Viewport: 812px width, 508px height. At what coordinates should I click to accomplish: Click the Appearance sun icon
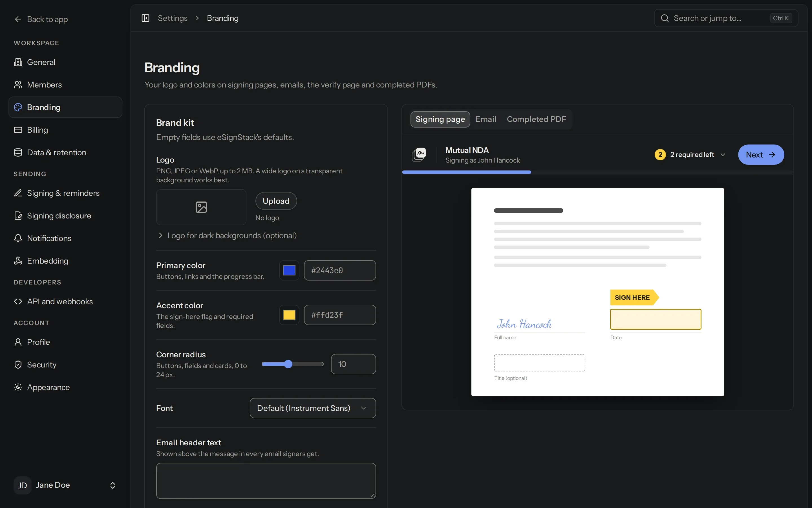click(x=18, y=387)
